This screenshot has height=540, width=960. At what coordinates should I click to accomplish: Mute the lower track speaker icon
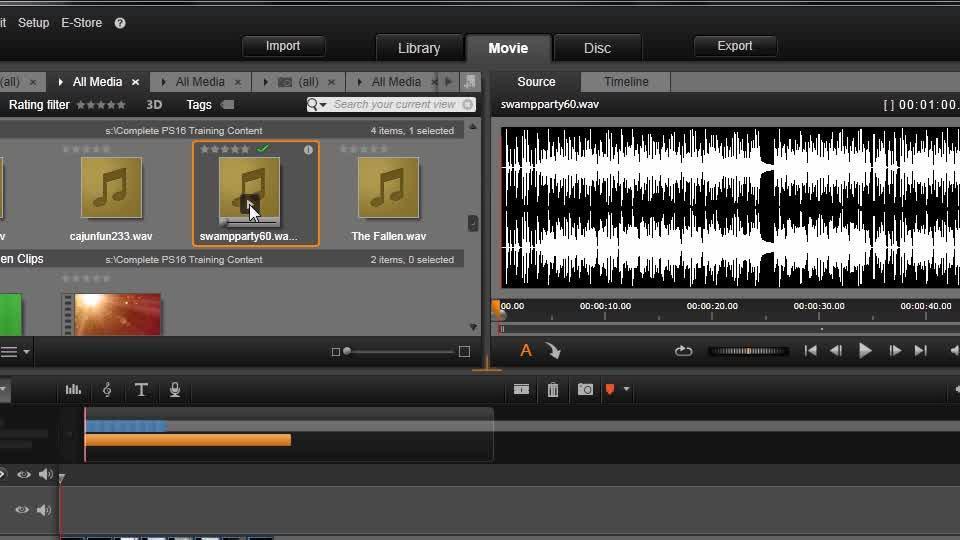click(x=44, y=509)
